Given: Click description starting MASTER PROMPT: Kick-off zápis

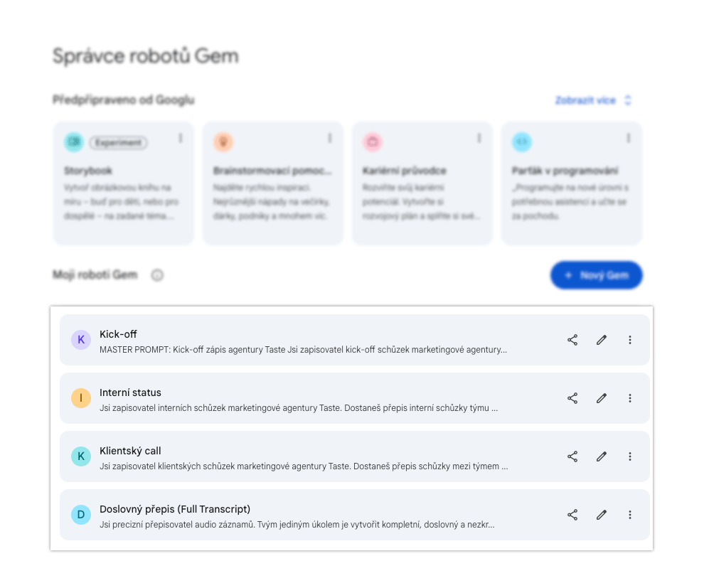Looking at the screenshot, I should click(x=303, y=349).
